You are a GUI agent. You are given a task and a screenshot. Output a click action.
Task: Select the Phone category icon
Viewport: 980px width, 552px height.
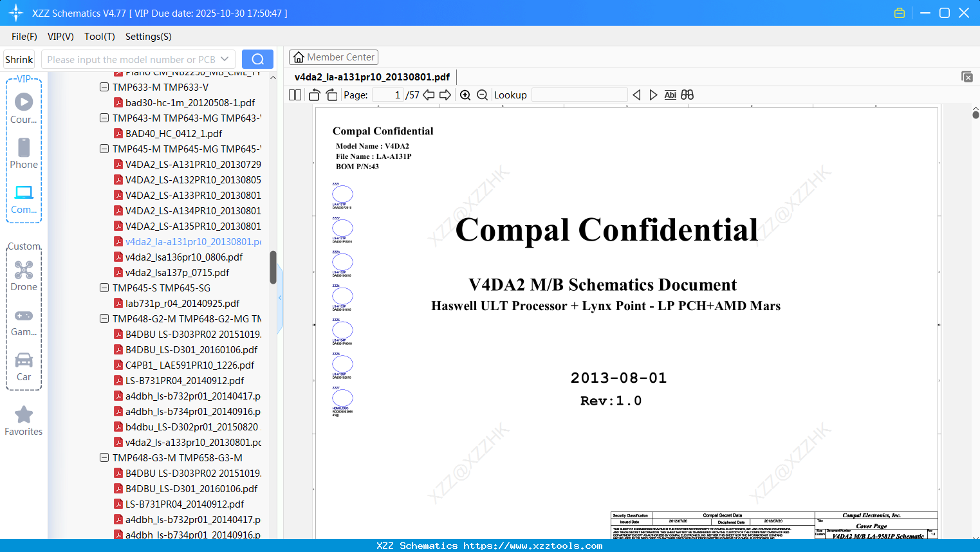click(24, 153)
